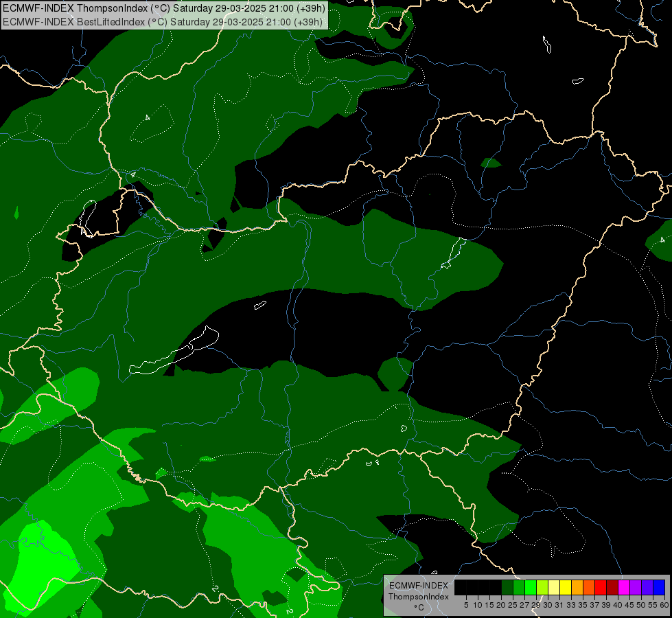Pick the purple 45–50 legend swatch
The image size is (672, 618).
636,587
